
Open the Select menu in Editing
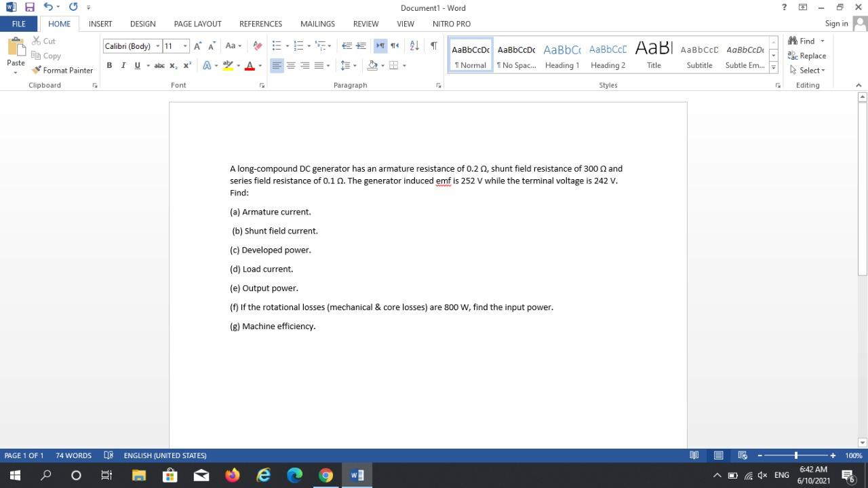808,70
